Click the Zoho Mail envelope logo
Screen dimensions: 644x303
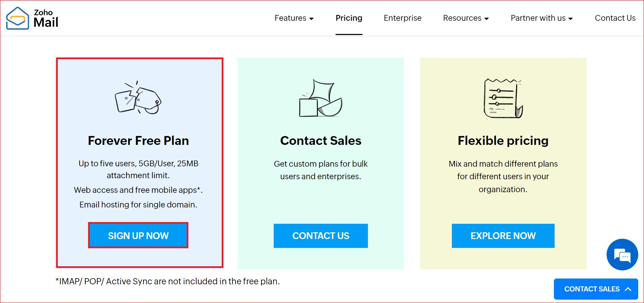[x=17, y=18]
